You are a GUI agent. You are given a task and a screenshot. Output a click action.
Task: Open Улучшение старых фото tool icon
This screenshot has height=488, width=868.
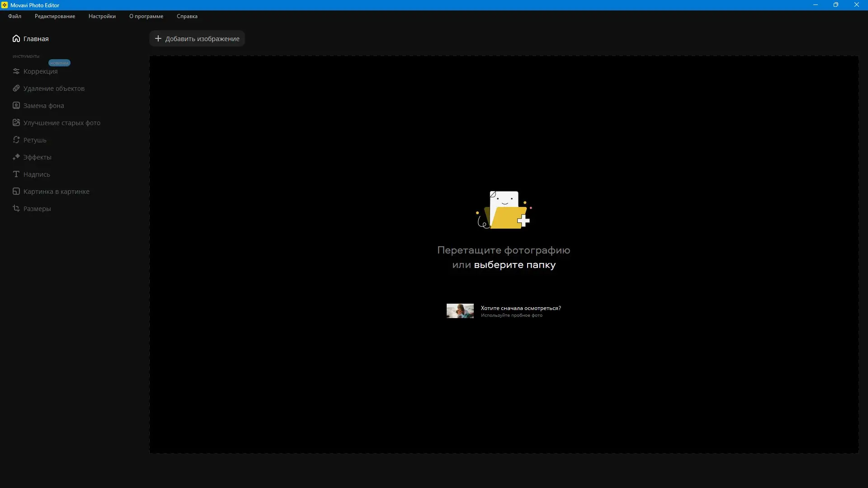point(16,122)
